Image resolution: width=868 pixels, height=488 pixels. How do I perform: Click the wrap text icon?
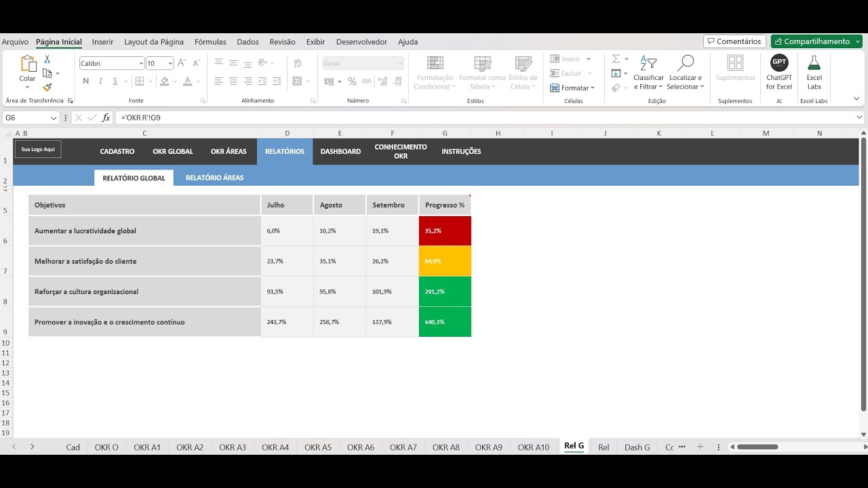297,62
